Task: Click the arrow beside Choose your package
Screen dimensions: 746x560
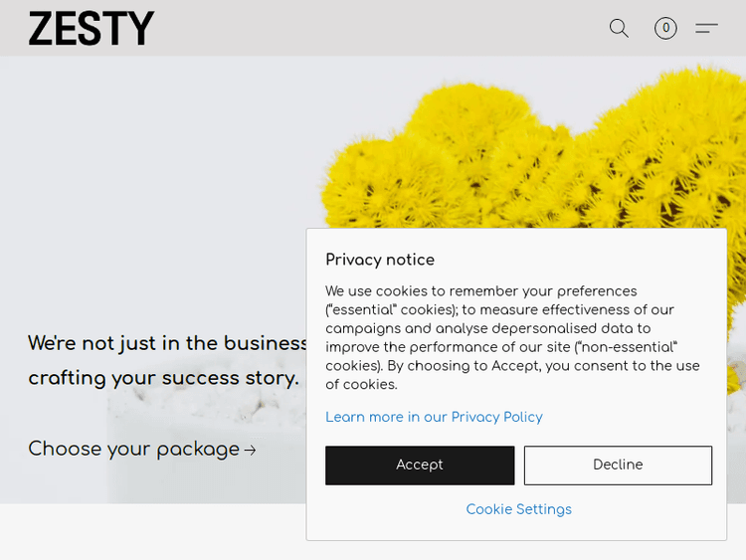Action: tap(251, 450)
